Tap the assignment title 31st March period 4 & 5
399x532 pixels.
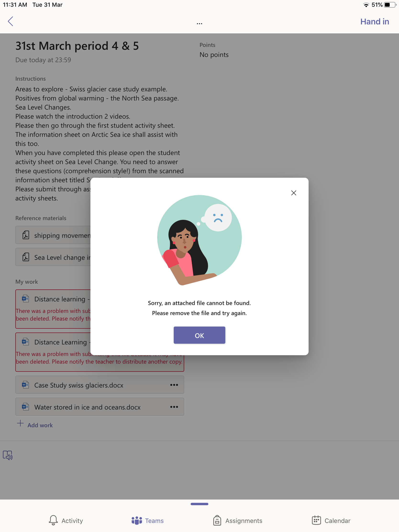(77, 46)
